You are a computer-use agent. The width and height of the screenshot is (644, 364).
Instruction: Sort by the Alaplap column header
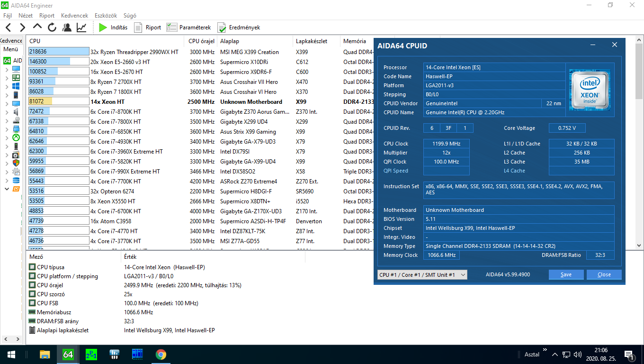(x=255, y=41)
